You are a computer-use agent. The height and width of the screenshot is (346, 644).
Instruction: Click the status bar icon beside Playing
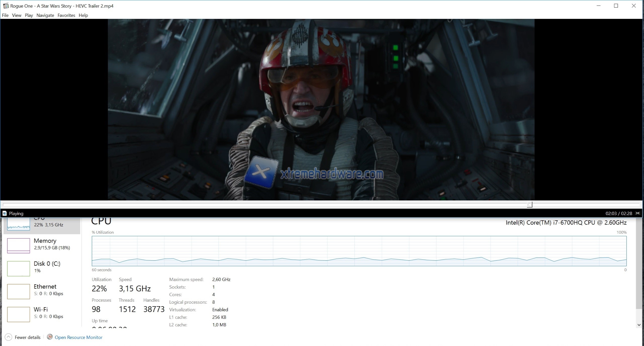tap(4, 213)
